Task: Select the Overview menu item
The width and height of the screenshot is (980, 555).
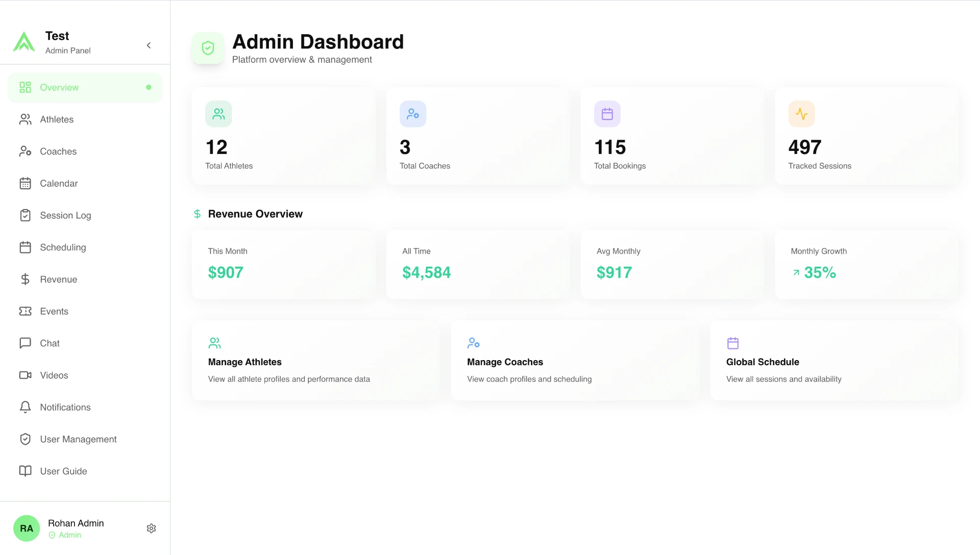Action: pyautogui.click(x=85, y=88)
